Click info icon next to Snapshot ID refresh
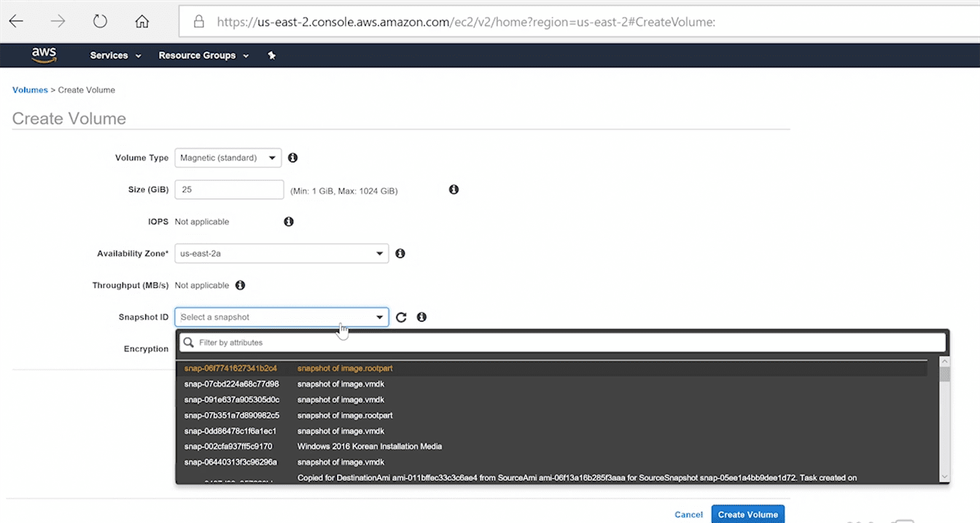Viewport: 980px width, 523px height. coord(421,317)
